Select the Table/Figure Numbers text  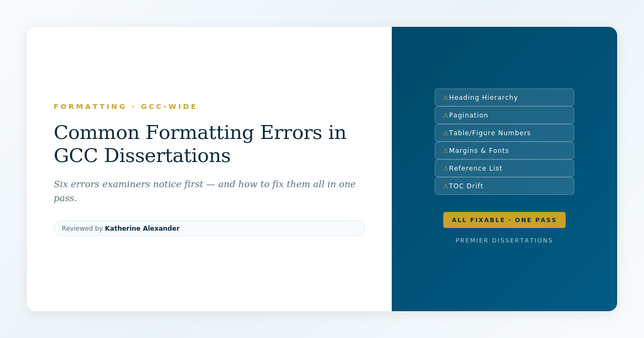pyautogui.click(x=490, y=133)
